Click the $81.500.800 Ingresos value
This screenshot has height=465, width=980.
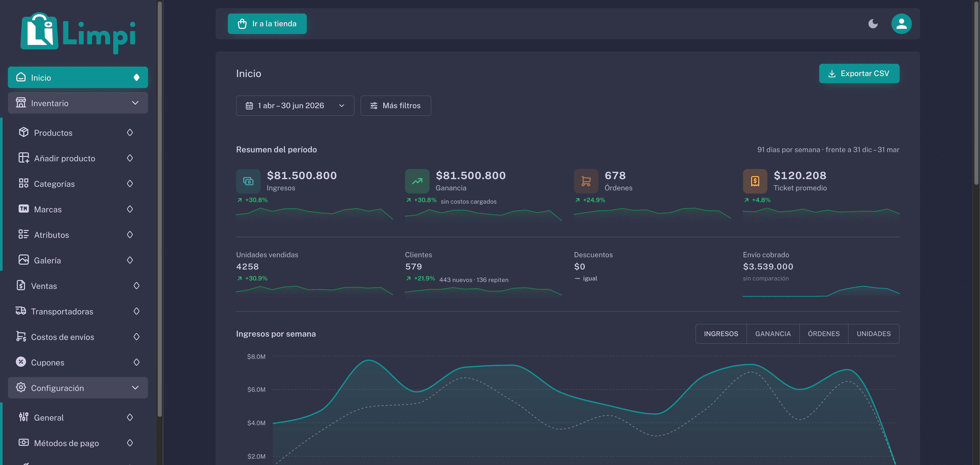coord(302,175)
